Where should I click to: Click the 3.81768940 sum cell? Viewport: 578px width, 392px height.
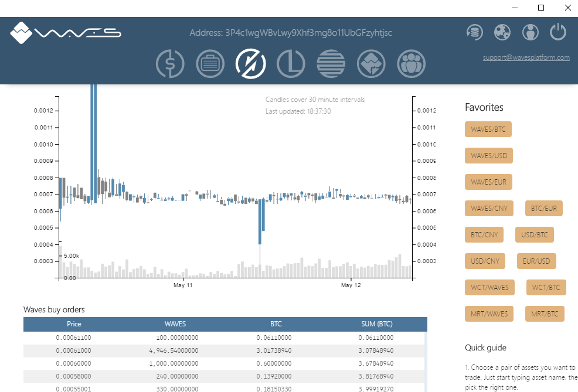(376, 377)
